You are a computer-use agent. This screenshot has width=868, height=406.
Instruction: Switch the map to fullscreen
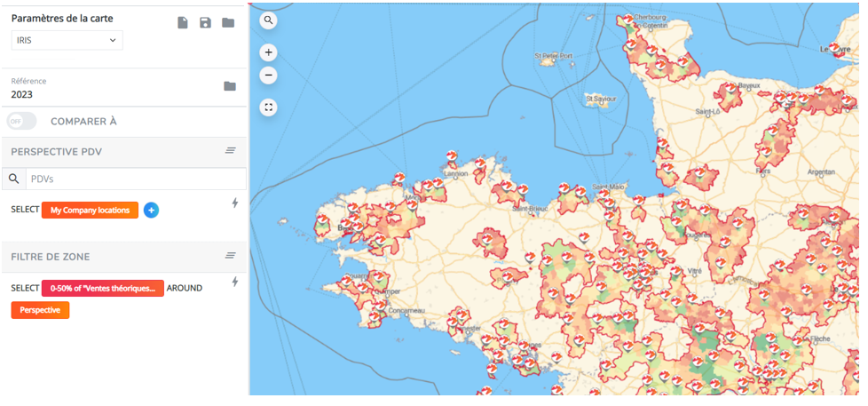[x=269, y=107]
